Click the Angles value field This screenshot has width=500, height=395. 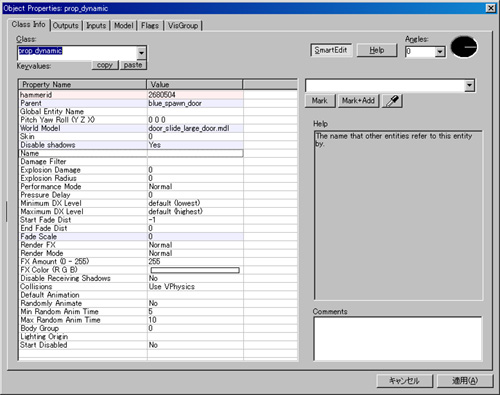tap(420, 52)
